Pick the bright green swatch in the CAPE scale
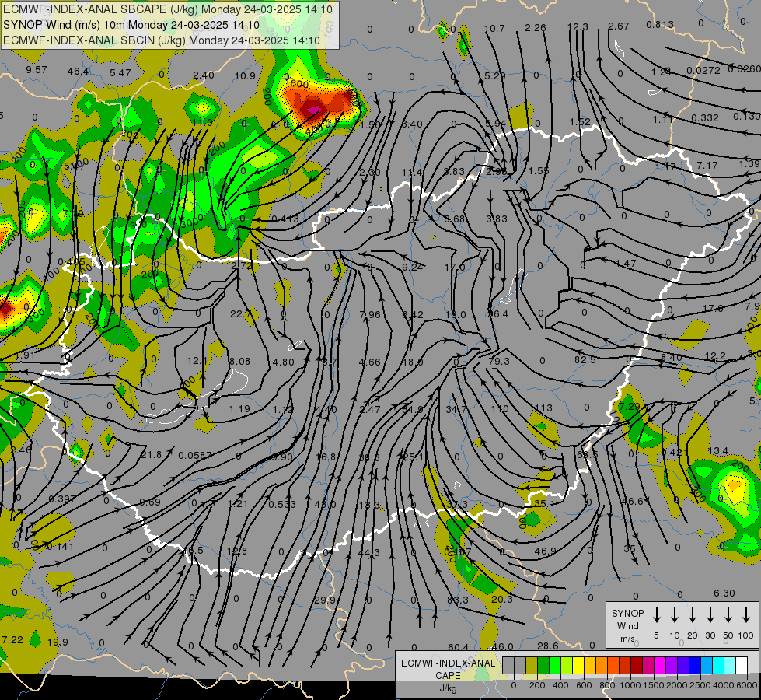Screen dimensions: 761x700 (555, 665)
